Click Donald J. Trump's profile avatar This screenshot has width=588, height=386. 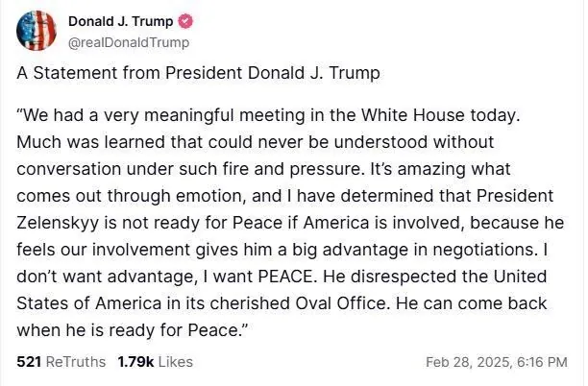37,31
